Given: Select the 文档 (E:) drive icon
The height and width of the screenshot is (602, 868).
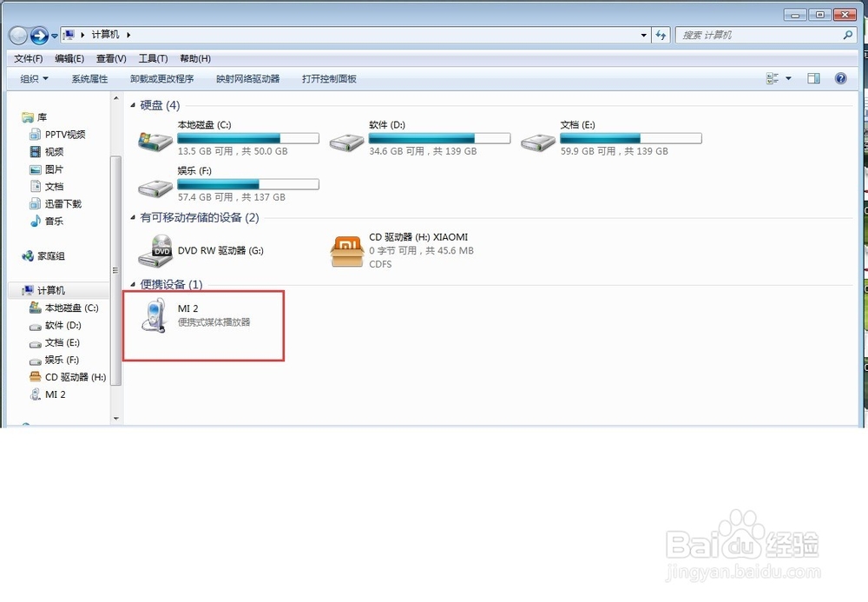Looking at the screenshot, I should click(x=538, y=142).
